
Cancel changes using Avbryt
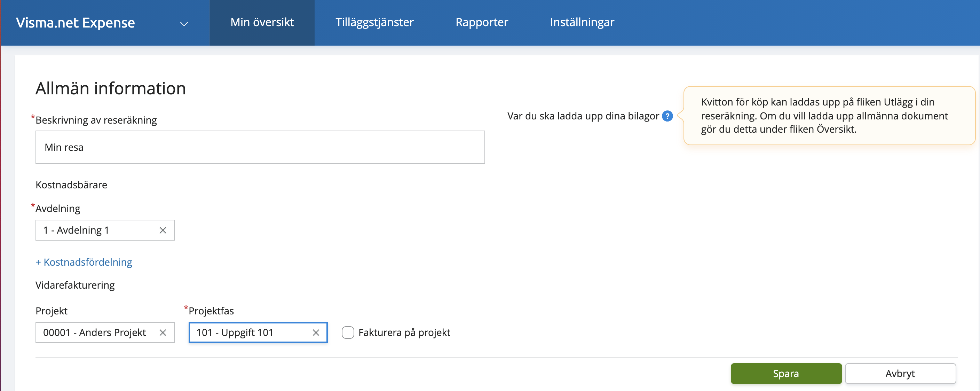(x=900, y=374)
